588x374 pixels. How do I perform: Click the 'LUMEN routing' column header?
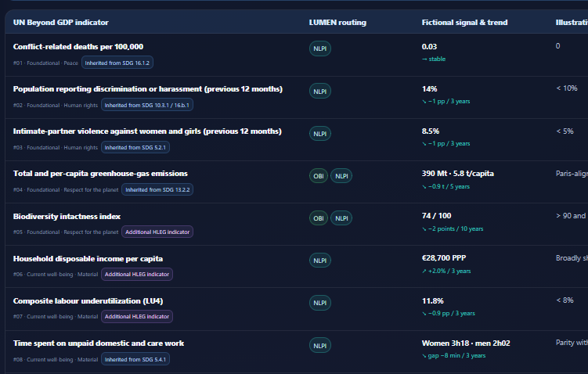click(x=337, y=23)
